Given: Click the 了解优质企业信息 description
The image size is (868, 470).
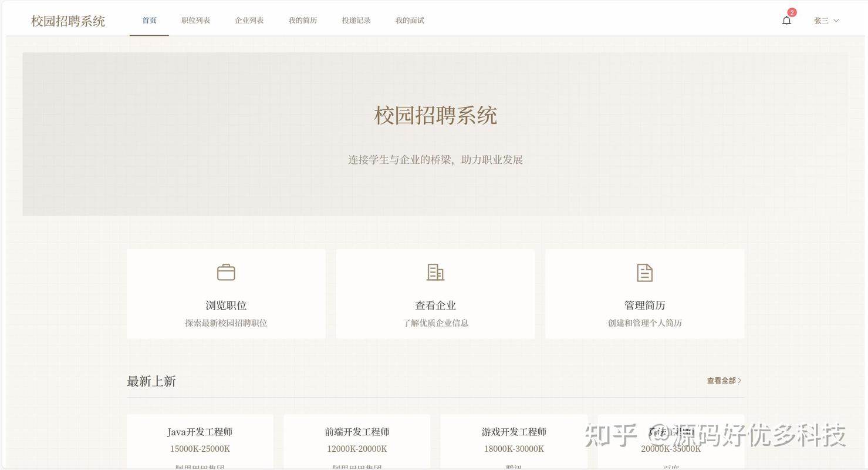Looking at the screenshot, I should (x=435, y=323).
